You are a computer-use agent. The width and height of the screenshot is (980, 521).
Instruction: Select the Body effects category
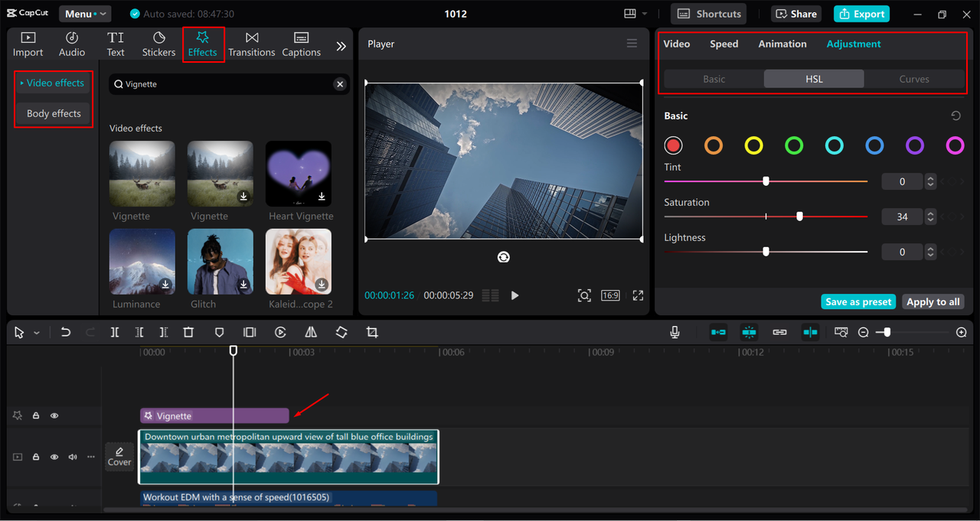click(x=54, y=113)
